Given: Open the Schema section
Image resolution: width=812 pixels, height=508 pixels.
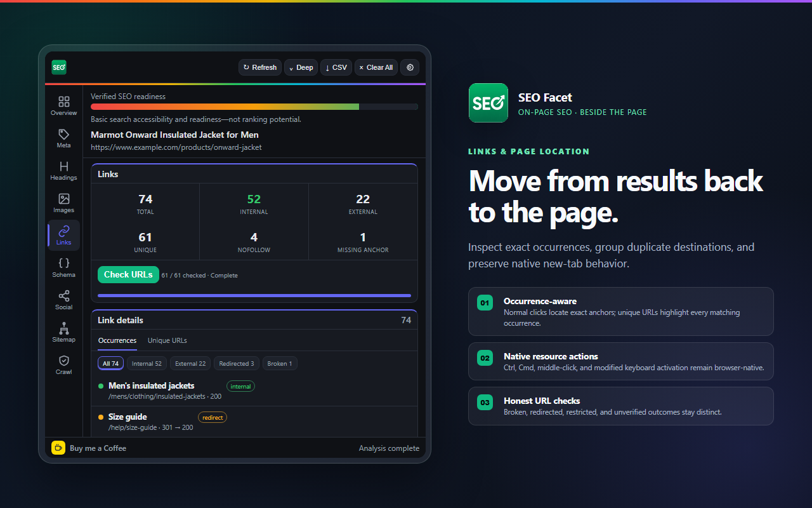Looking at the screenshot, I should click(63, 268).
